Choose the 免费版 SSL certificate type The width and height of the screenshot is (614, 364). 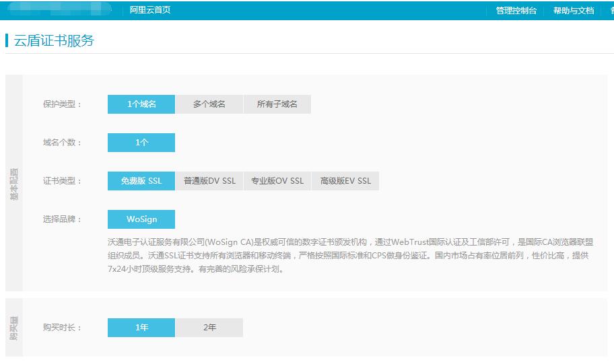click(x=141, y=181)
